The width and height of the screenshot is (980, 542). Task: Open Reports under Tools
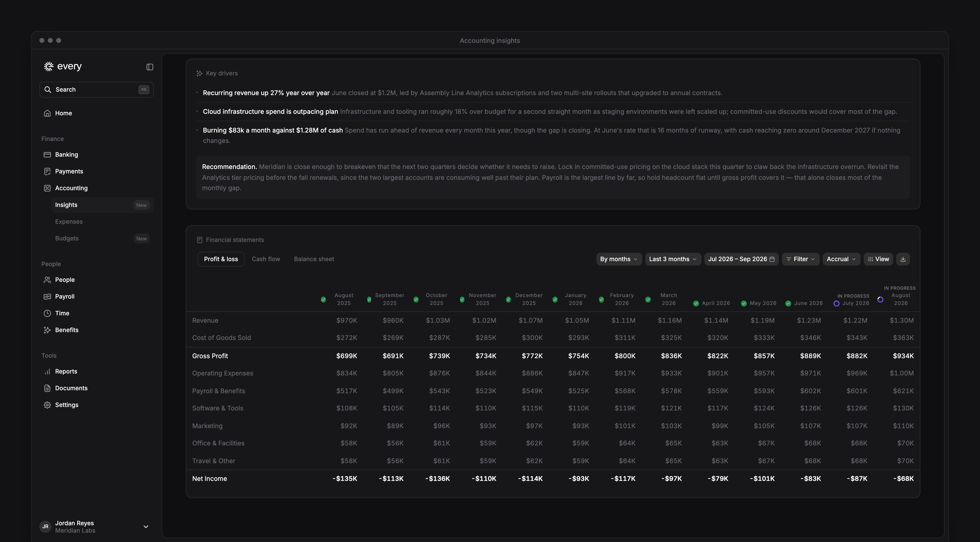tap(97, 372)
